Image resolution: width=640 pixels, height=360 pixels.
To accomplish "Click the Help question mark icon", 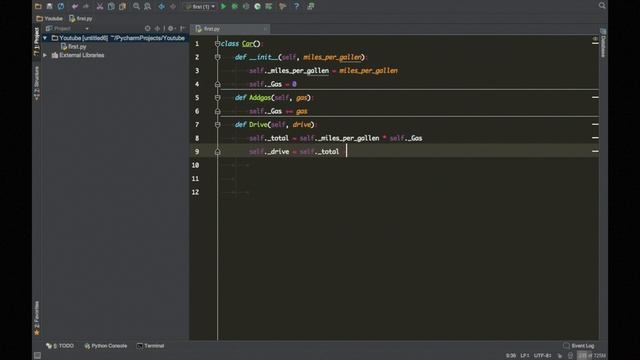I will tap(296, 6).
